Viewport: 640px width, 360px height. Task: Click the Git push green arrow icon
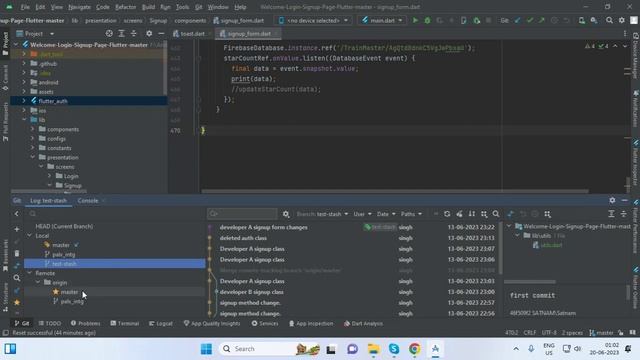click(x=542, y=20)
